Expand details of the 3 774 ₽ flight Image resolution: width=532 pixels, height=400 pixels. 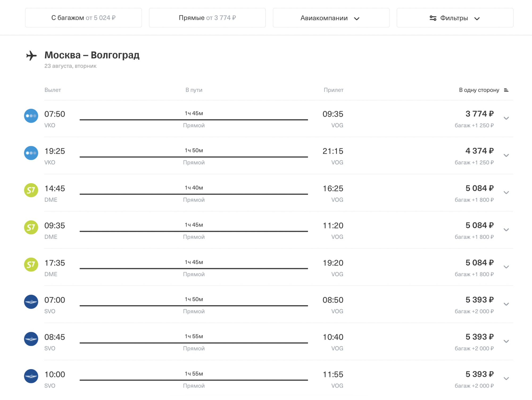click(x=506, y=118)
